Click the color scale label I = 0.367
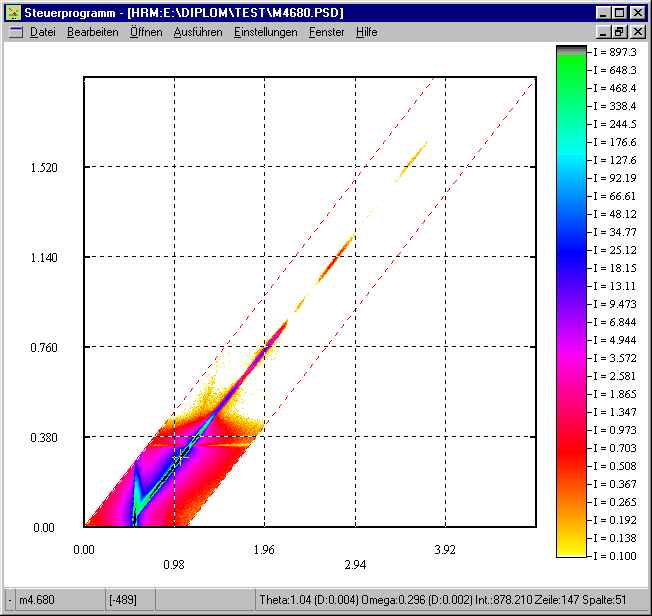 pos(615,484)
